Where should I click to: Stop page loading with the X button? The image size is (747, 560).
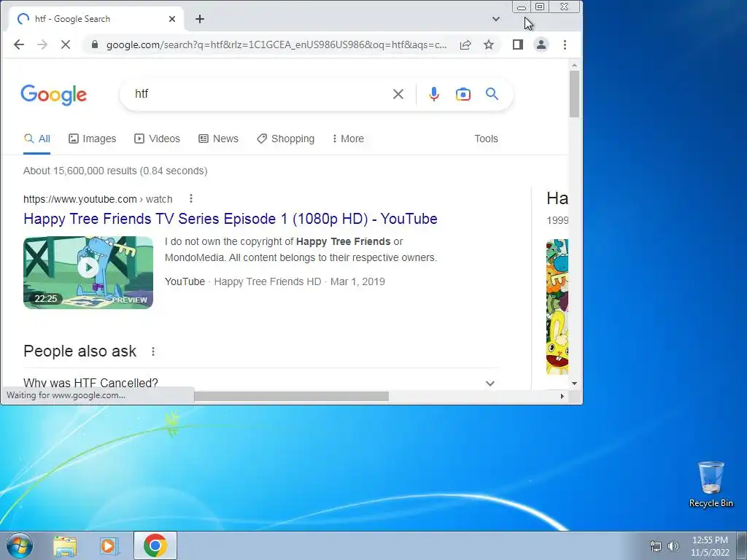66,44
